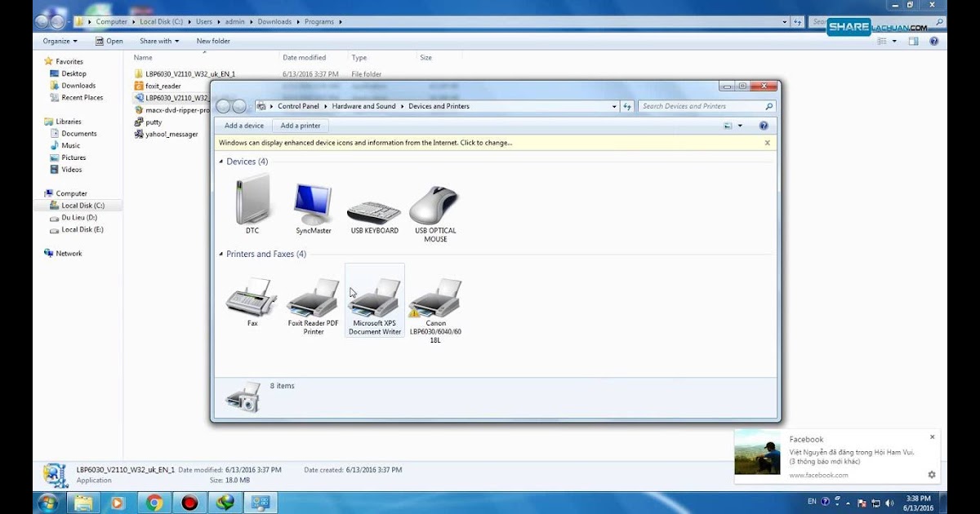Click the yellow information bar message
Screen dimensions: 980x514
tap(366, 143)
